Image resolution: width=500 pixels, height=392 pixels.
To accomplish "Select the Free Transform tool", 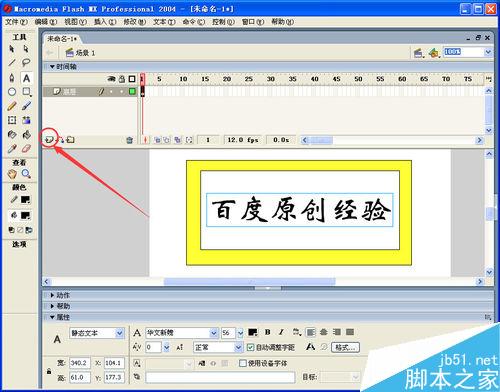I will (12, 120).
